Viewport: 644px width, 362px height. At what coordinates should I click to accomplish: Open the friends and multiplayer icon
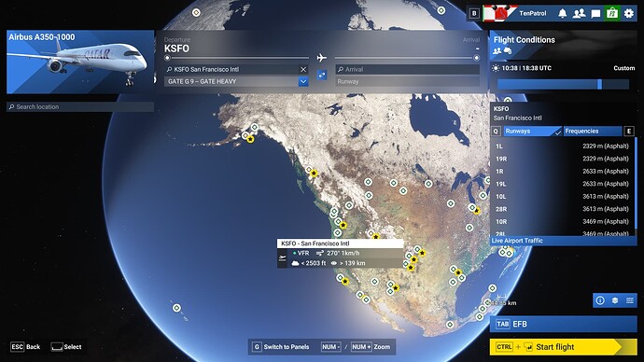(579, 13)
